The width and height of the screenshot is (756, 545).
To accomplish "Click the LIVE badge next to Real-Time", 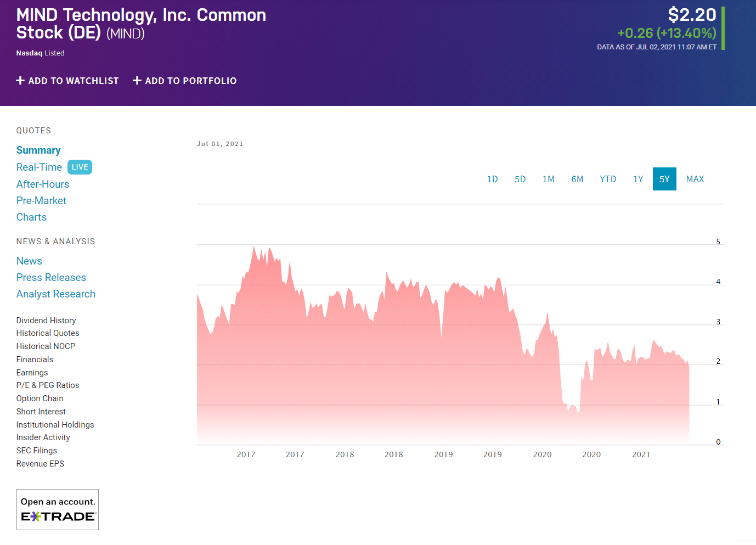I will [x=80, y=167].
